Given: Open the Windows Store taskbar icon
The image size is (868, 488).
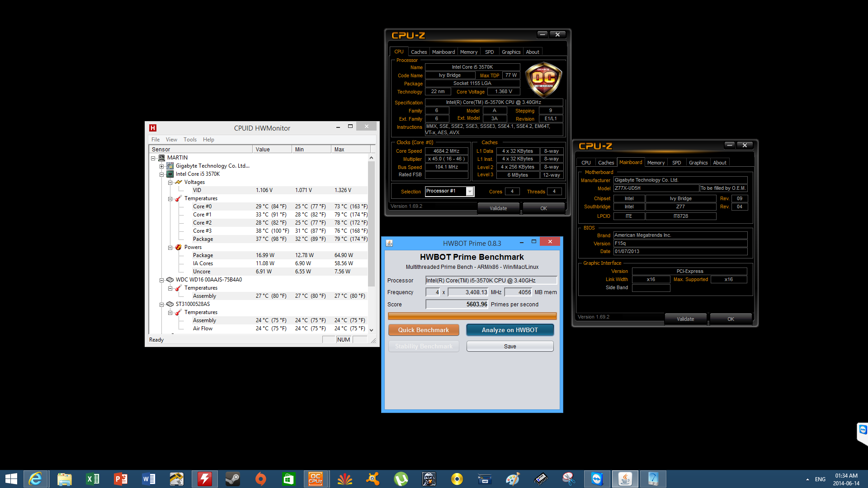Looking at the screenshot, I should tap(288, 479).
